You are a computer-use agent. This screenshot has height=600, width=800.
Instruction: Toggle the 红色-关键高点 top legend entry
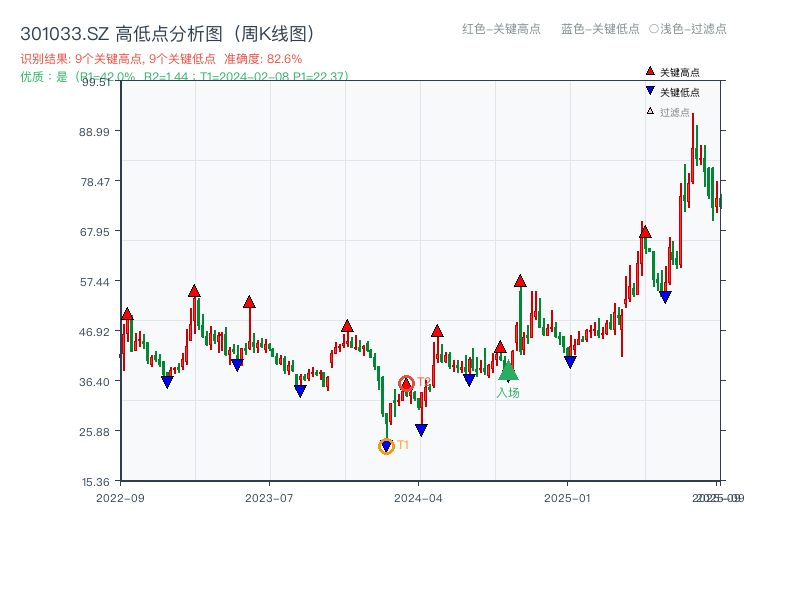(x=501, y=29)
